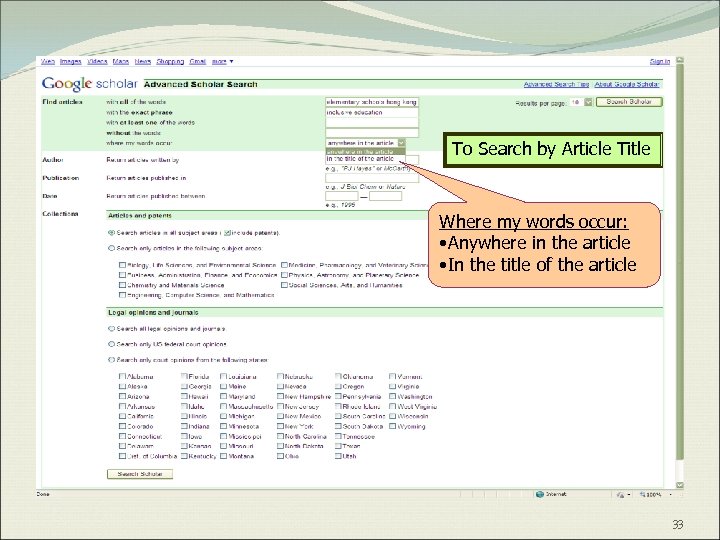Select 'Search articles in all subject areas'

[111, 233]
